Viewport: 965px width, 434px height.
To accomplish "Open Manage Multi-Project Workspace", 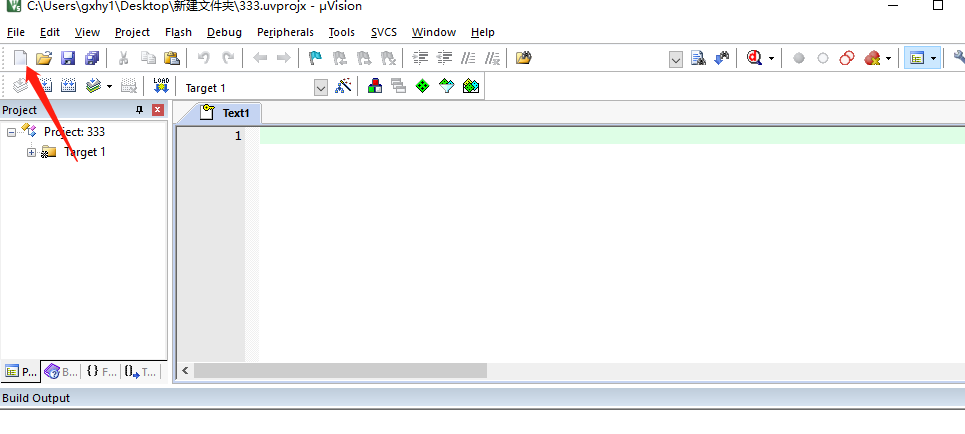I will [399, 86].
